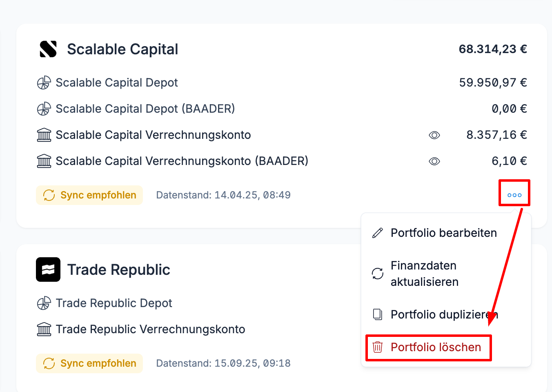Click Sync empfohlen button under Trade Republic
This screenshot has width=552, height=392.
click(89, 363)
